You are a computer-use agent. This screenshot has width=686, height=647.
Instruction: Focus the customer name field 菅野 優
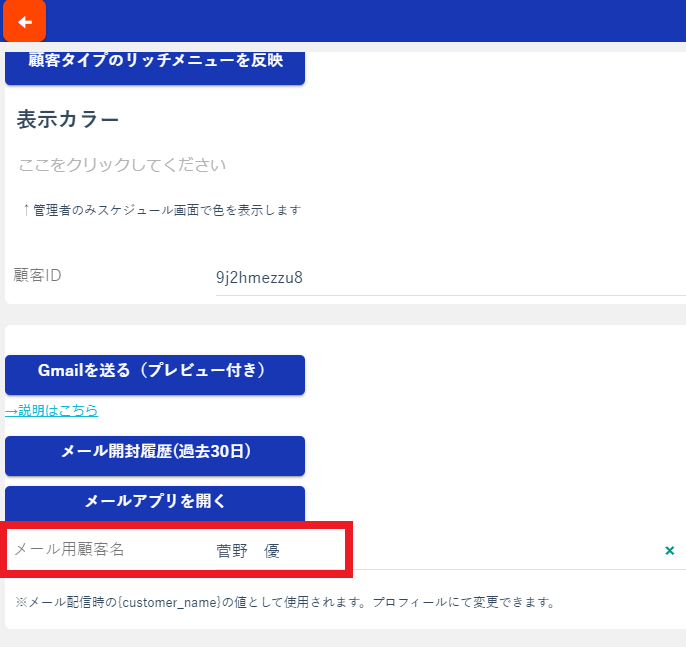click(x=438, y=550)
